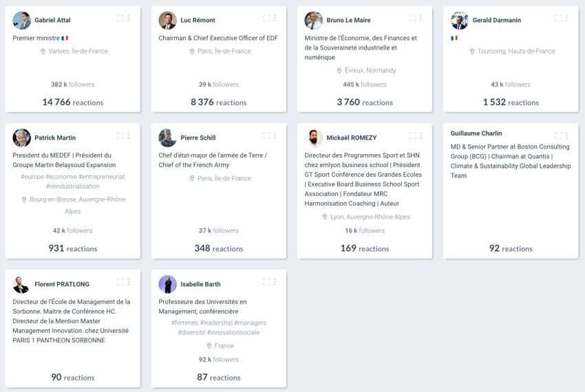The height and width of the screenshot is (392, 585).
Task: Click Bruno Le Maire's avatar
Action: [x=314, y=20]
